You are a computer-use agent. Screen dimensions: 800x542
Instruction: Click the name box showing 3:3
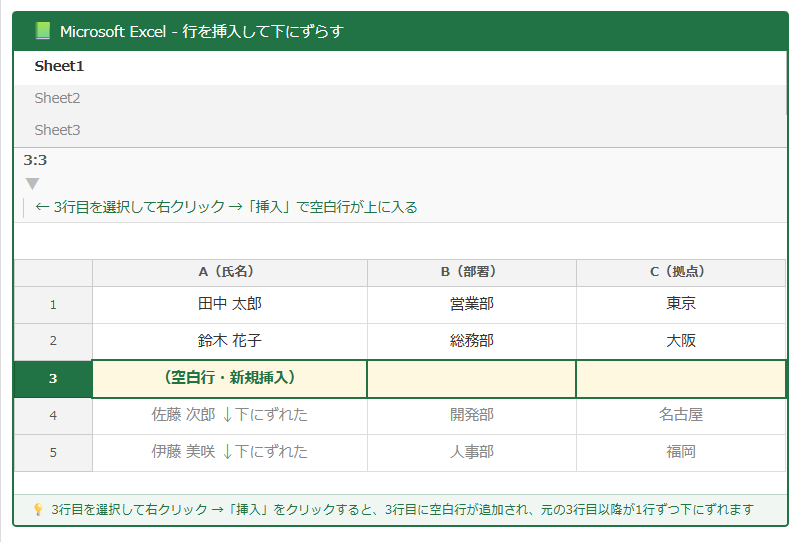36,160
